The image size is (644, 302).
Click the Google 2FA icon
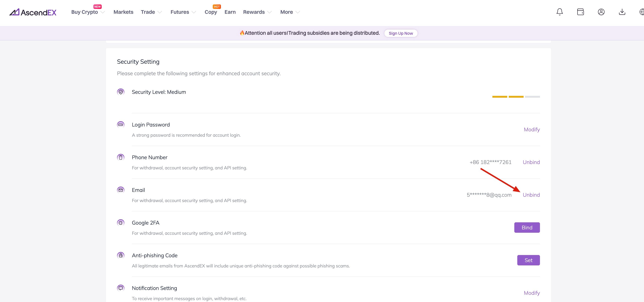(x=121, y=223)
